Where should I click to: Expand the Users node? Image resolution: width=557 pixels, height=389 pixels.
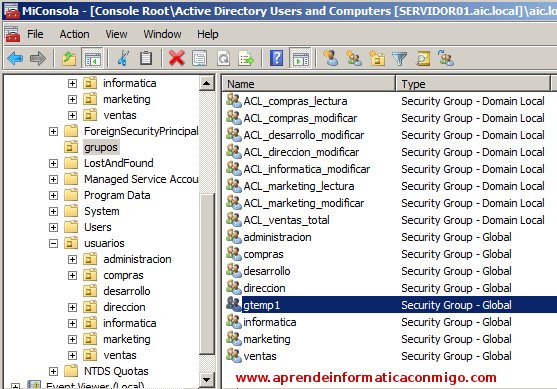tap(53, 227)
